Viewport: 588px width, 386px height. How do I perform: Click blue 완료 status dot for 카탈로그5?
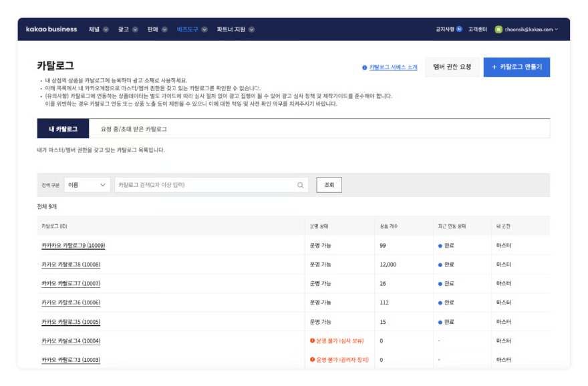click(440, 323)
